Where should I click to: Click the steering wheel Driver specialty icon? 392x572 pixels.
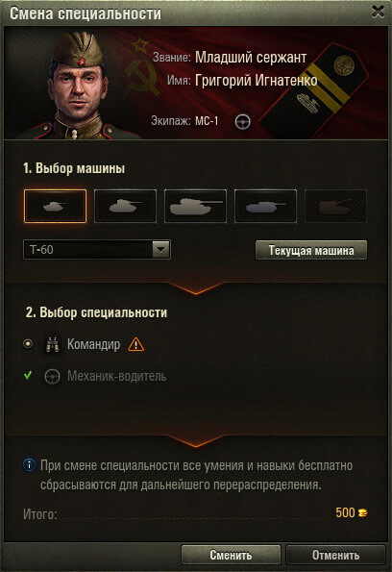[x=52, y=377]
